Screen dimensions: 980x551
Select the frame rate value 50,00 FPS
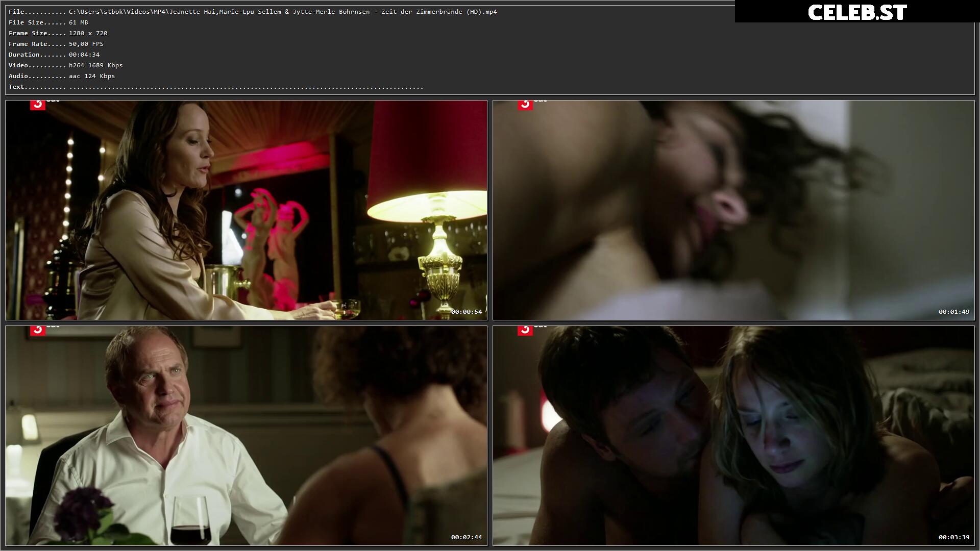click(86, 44)
